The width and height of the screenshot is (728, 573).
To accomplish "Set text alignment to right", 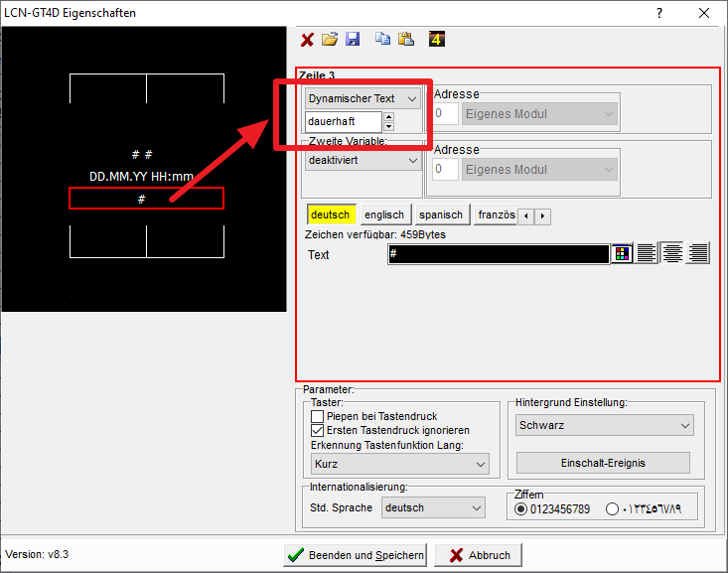I will 698,253.
